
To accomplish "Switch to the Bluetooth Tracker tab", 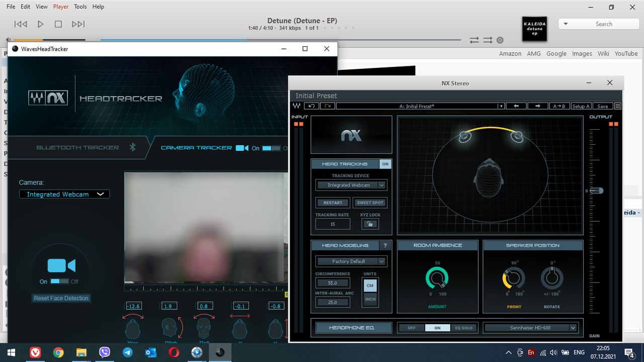I will [x=78, y=148].
